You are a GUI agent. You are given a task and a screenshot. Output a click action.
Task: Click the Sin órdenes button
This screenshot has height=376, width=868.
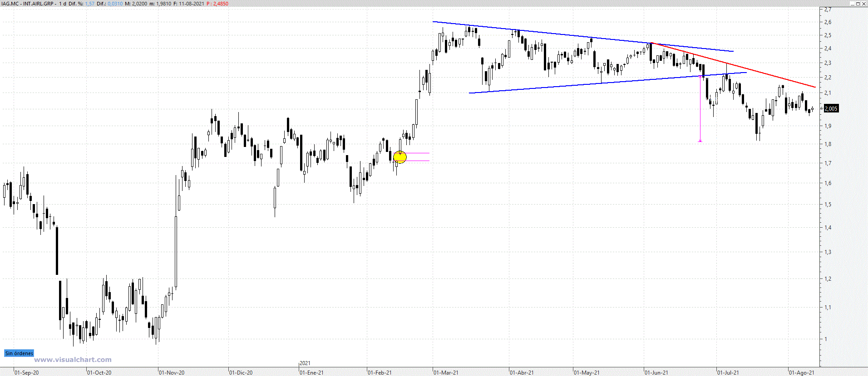point(19,353)
